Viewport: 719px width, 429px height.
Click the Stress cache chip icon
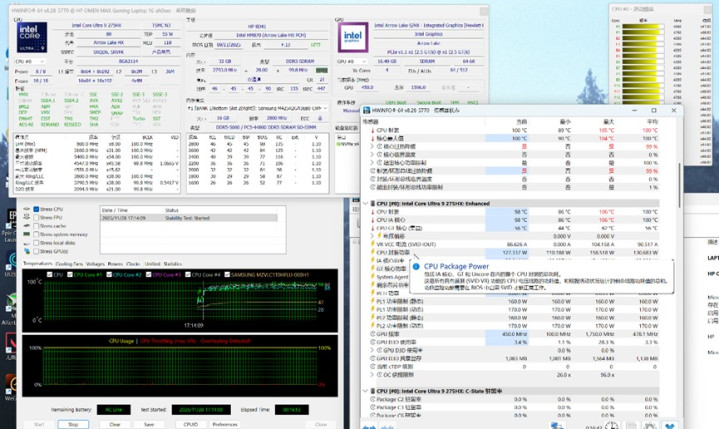click(x=26, y=226)
